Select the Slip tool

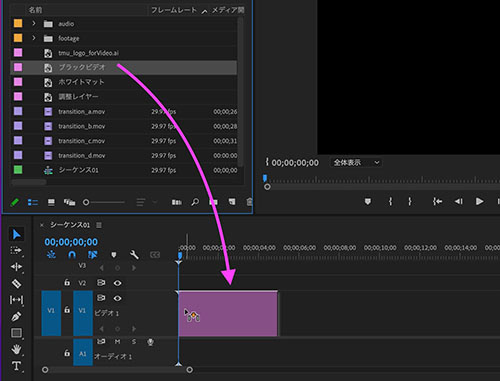click(x=16, y=300)
